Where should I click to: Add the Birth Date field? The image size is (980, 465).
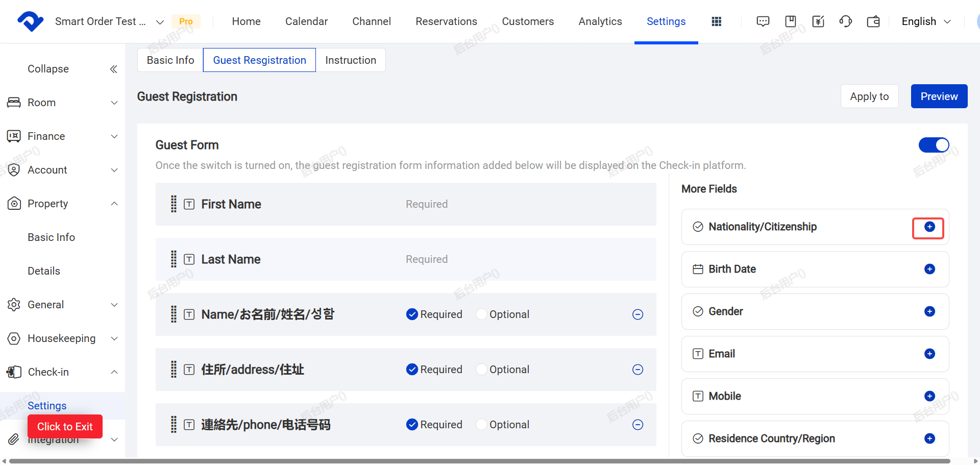(929, 269)
